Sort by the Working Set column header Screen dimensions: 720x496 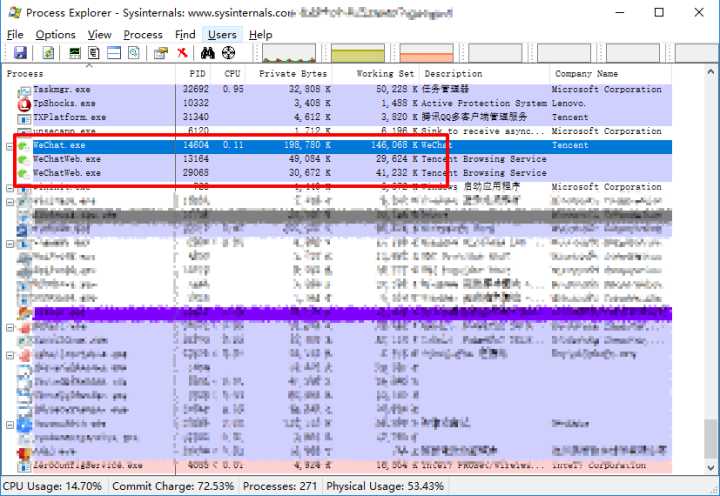(377, 74)
